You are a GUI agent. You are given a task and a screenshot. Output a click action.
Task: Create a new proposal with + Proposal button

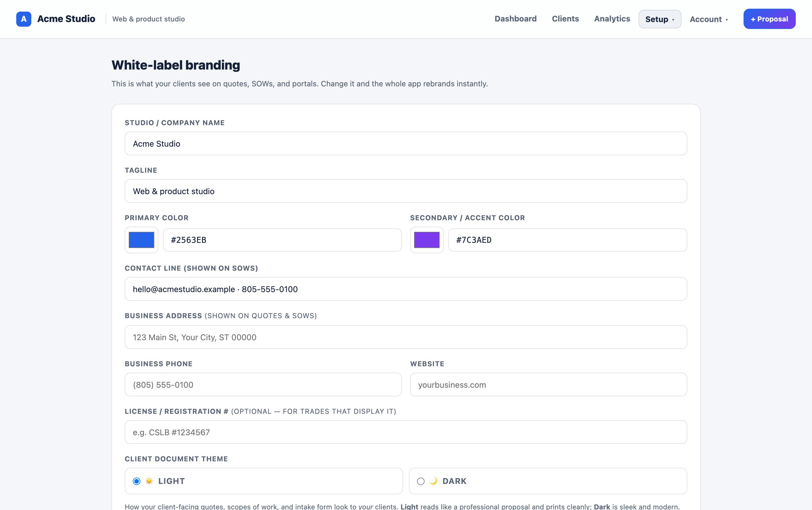[x=769, y=19]
